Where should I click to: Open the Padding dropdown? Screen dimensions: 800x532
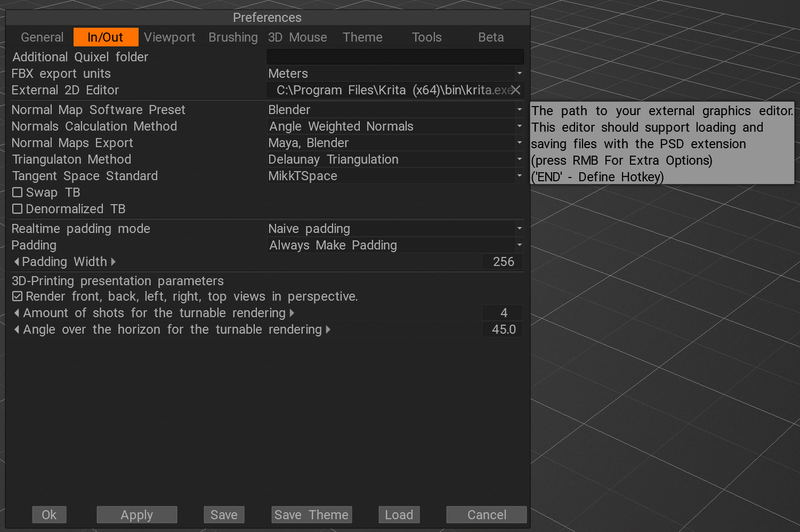coord(395,245)
